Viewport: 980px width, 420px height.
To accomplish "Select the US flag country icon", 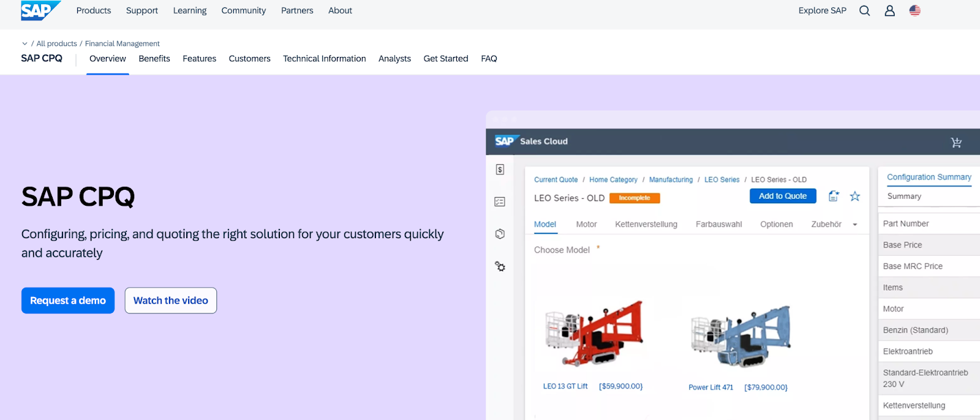I will 914,10.
